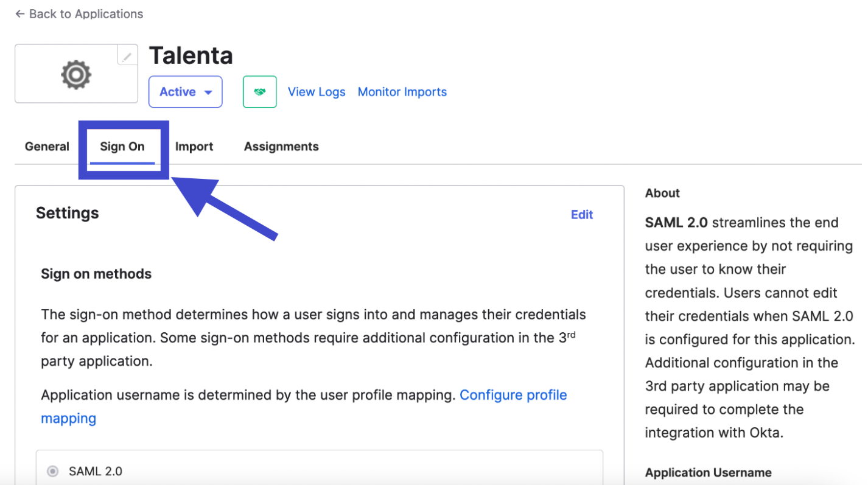Click the Talenta application title

point(191,55)
